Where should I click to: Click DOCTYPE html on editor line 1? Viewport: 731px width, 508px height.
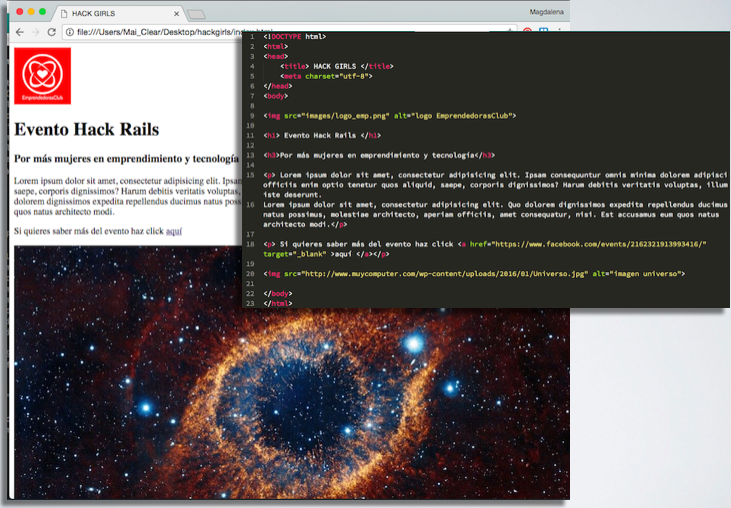(x=295, y=36)
